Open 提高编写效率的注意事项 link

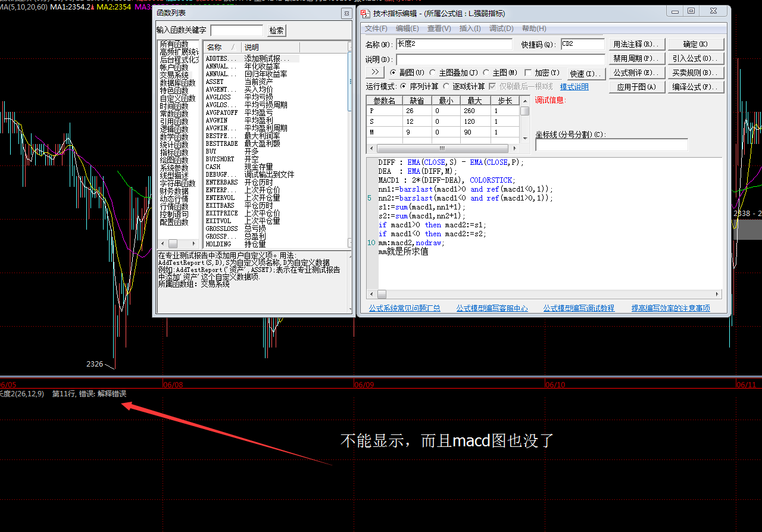pyautogui.click(x=671, y=308)
